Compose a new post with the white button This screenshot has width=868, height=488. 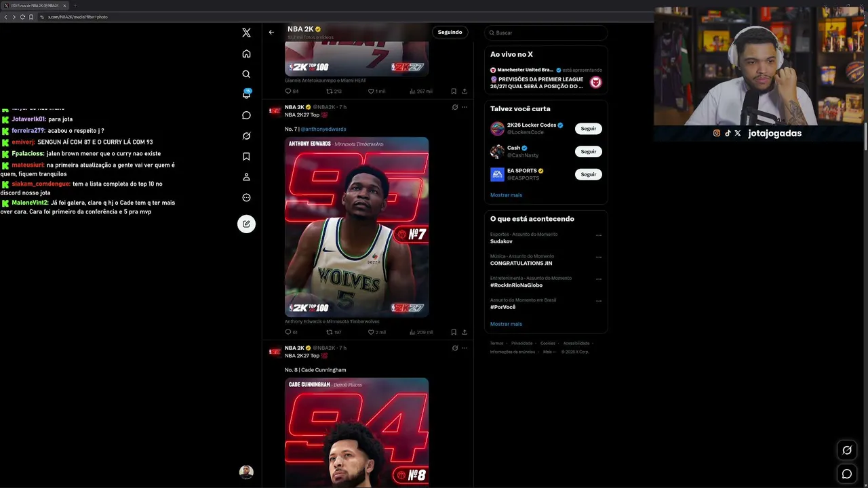click(x=246, y=224)
